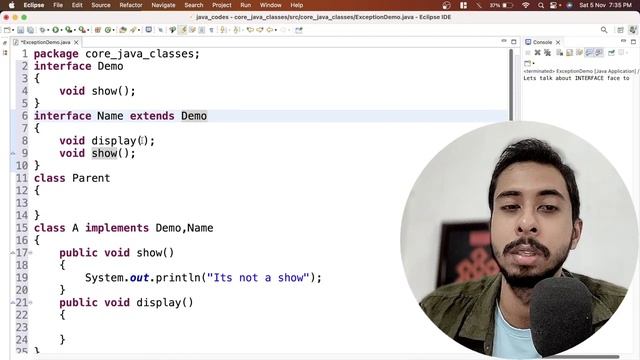Expand the New Java Class dropdown
This screenshot has height=360, width=640.
coord(113,30)
